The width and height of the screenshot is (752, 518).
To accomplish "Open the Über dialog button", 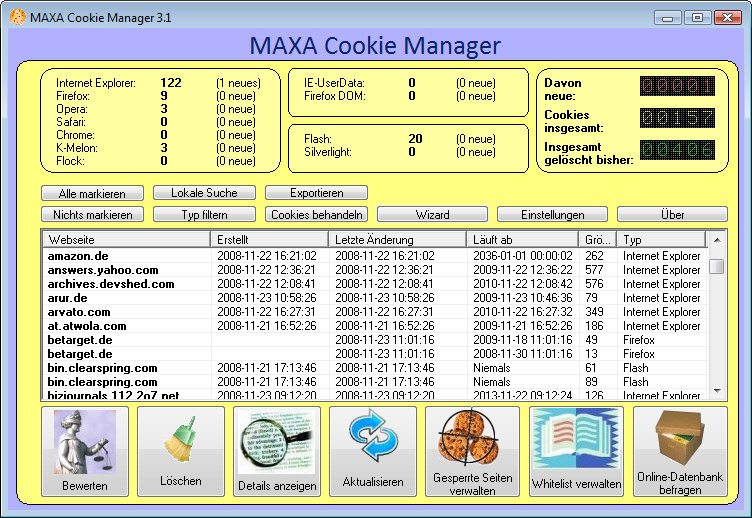I will click(672, 214).
